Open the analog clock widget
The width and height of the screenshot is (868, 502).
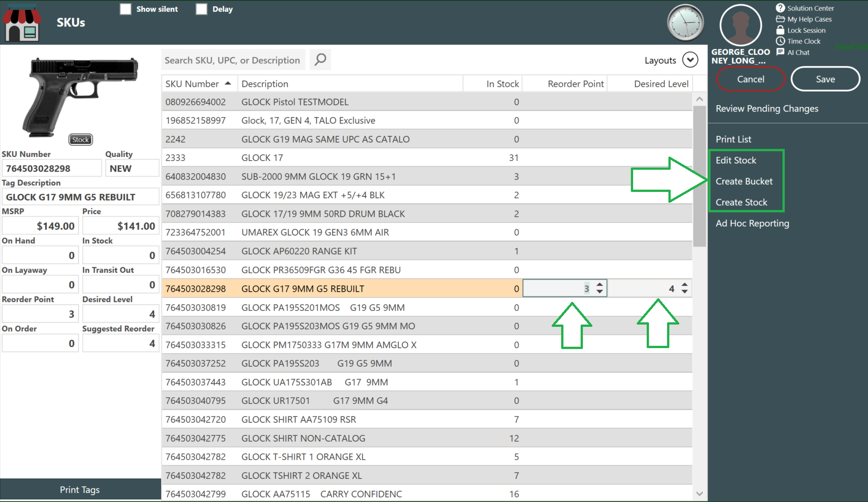(686, 23)
